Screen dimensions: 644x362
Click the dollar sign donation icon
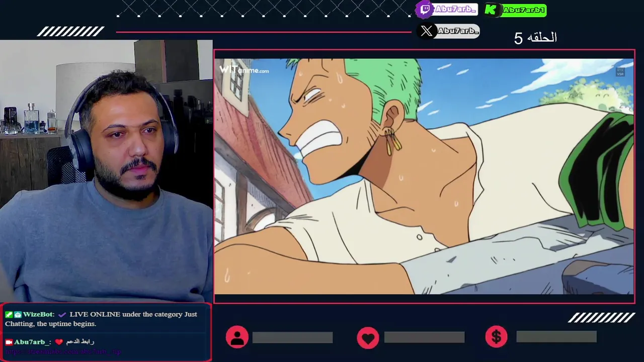click(x=497, y=337)
